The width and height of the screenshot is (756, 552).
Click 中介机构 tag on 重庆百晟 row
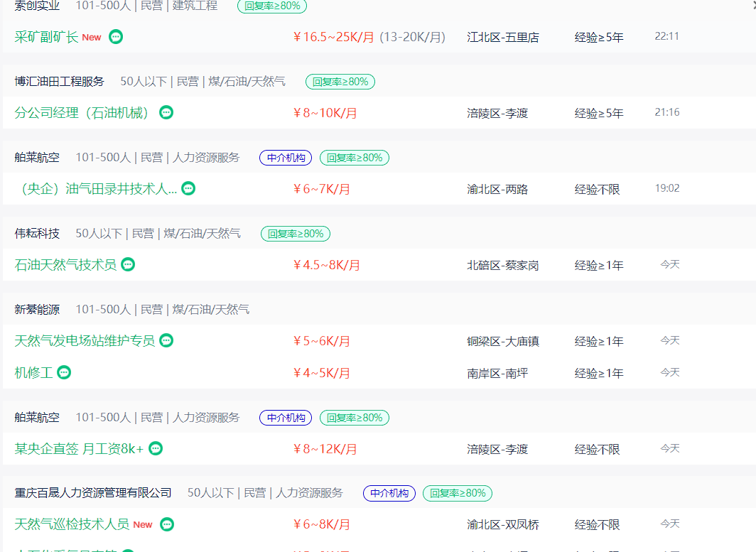coord(389,493)
